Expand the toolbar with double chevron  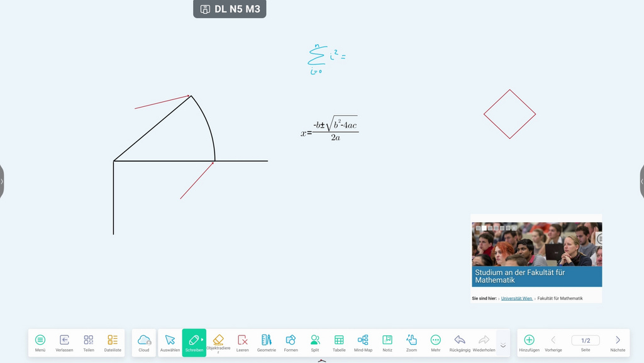tap(503, 345)
